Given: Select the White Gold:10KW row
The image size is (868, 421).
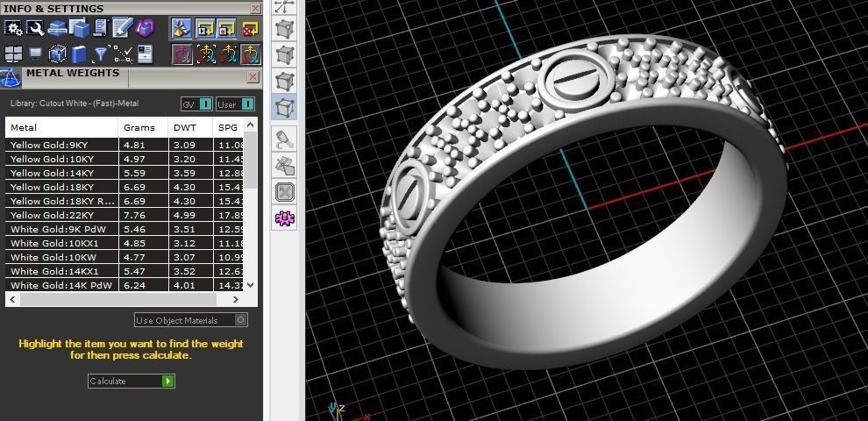Looking at the screenshot, I should coord(125,257).
